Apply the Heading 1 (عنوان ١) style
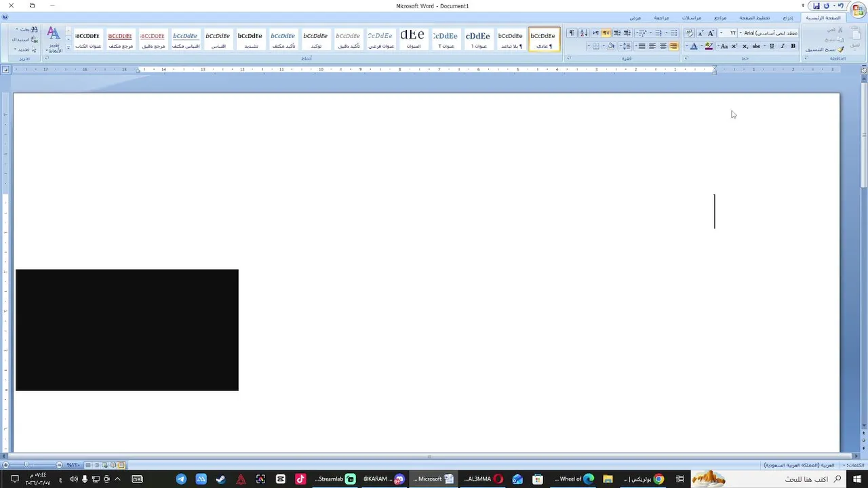Viewport: 868px width, 488px height. click(x=478, y=39)
